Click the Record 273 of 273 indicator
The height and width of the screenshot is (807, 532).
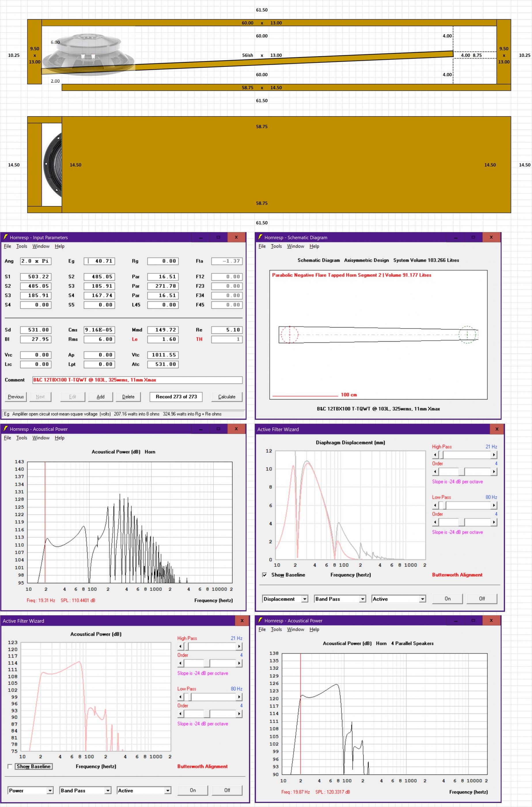pos(176,397)
